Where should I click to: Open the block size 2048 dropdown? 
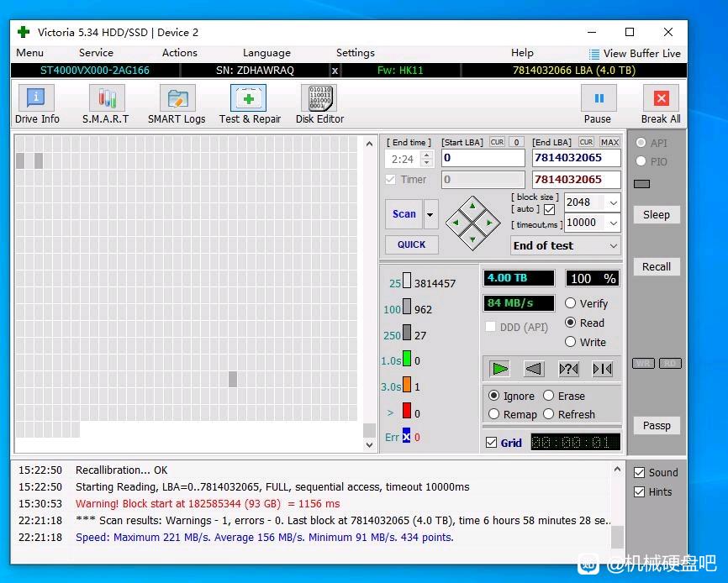[x=614, y=202]
